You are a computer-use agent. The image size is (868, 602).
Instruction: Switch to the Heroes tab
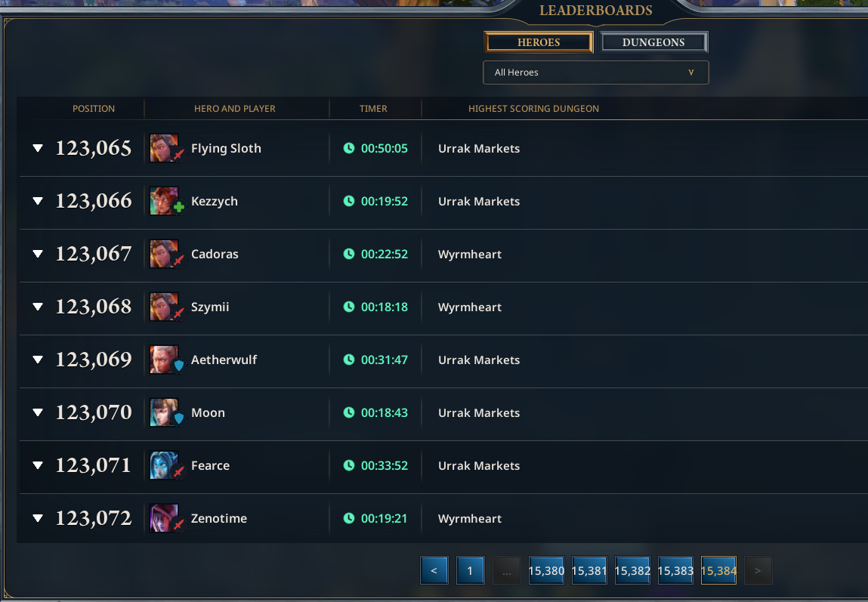pos(539,42)
